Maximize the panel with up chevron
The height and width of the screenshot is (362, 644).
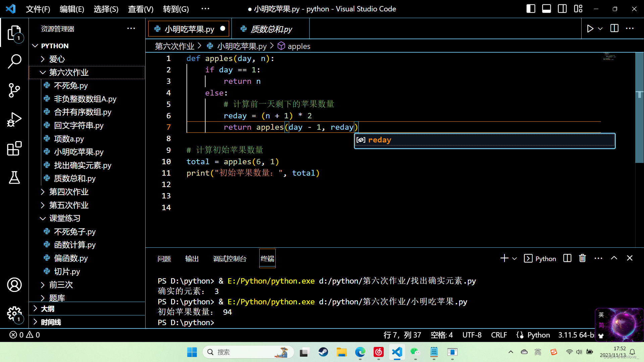pos(614,258)
